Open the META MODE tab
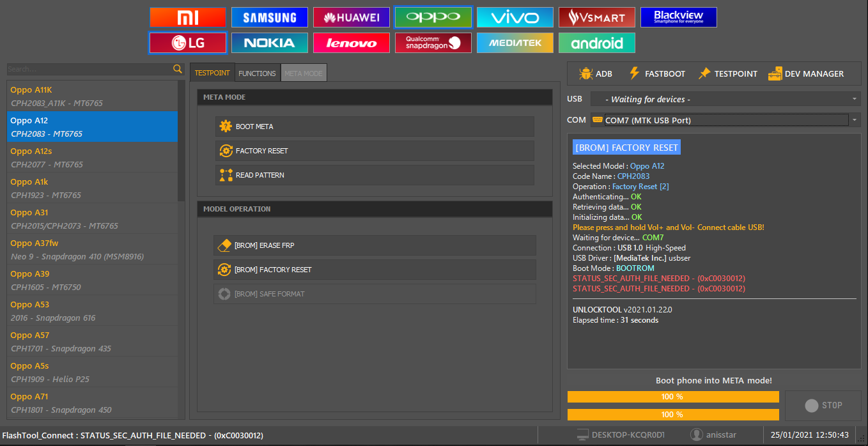The width and height of the screenshot is (868, 446). [304, 73]
